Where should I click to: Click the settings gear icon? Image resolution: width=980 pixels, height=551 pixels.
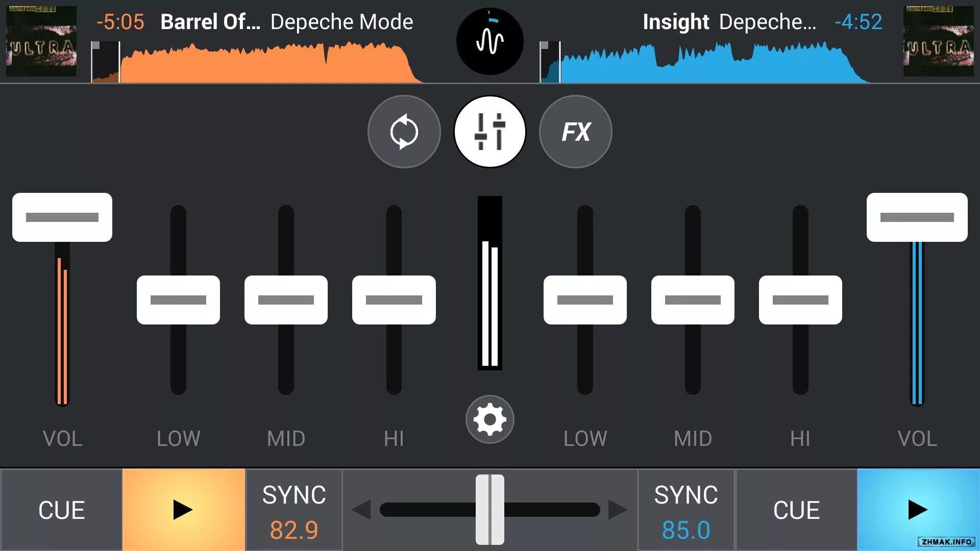click(489, 420)
